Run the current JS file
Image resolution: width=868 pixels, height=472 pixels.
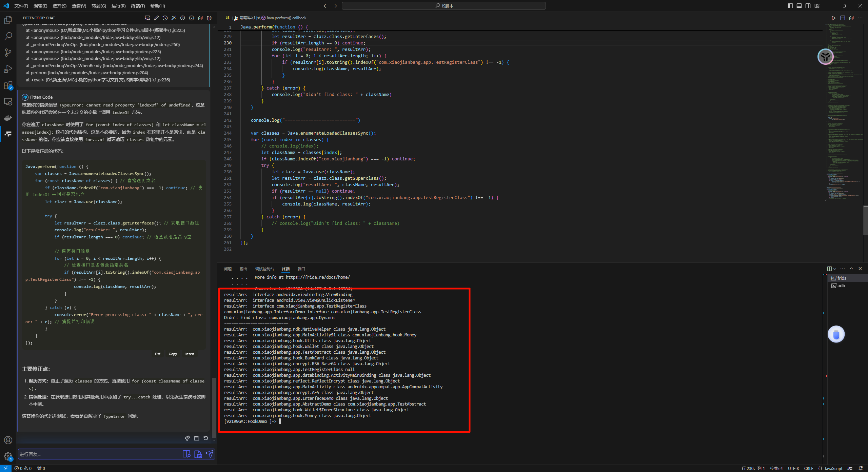coord(833,18)
